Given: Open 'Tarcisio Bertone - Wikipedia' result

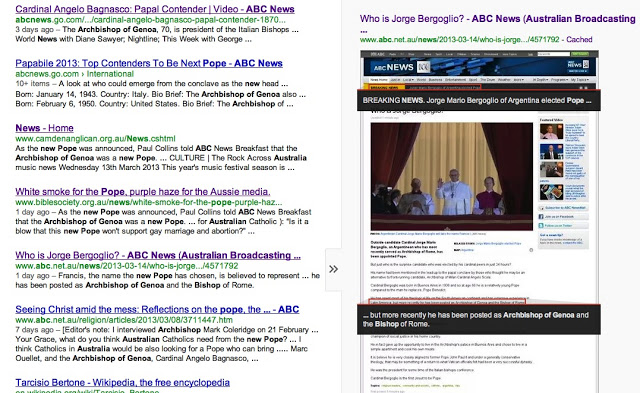Looking at the screenshot, I should [x=122, y=383].
